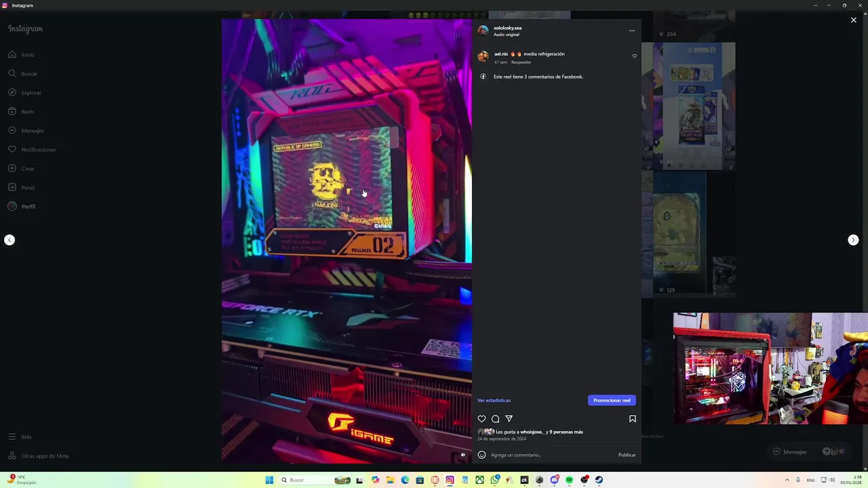Open the floating Mensajes chat pill
Screen dimensions: 868x488
pyautogui.click(x=809, y=451)
